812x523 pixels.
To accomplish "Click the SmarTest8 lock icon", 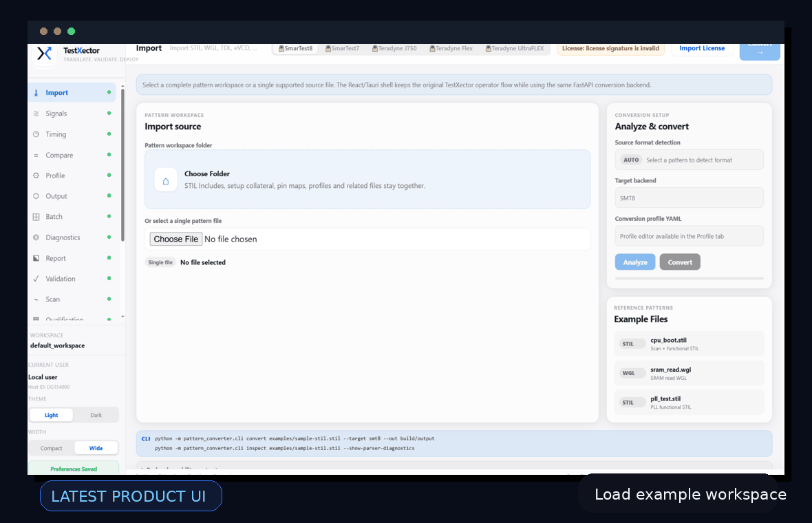I will click(x=281, y=49).
